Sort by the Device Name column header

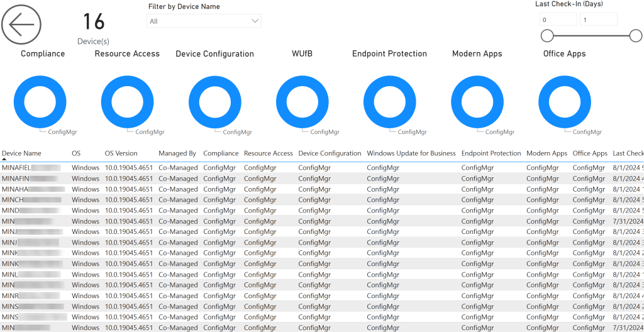[x=21, y=153]
